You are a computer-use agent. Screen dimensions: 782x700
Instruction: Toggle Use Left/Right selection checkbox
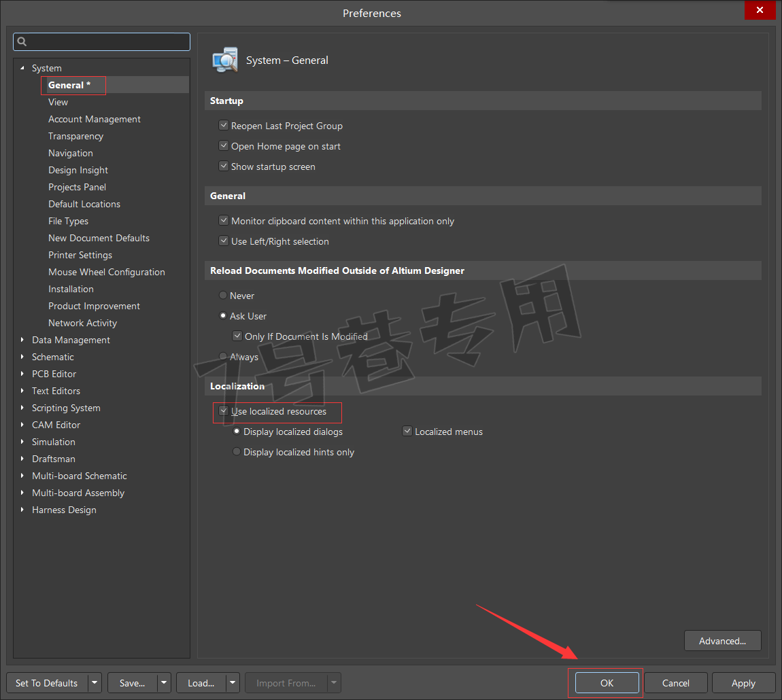coord(224,241)
